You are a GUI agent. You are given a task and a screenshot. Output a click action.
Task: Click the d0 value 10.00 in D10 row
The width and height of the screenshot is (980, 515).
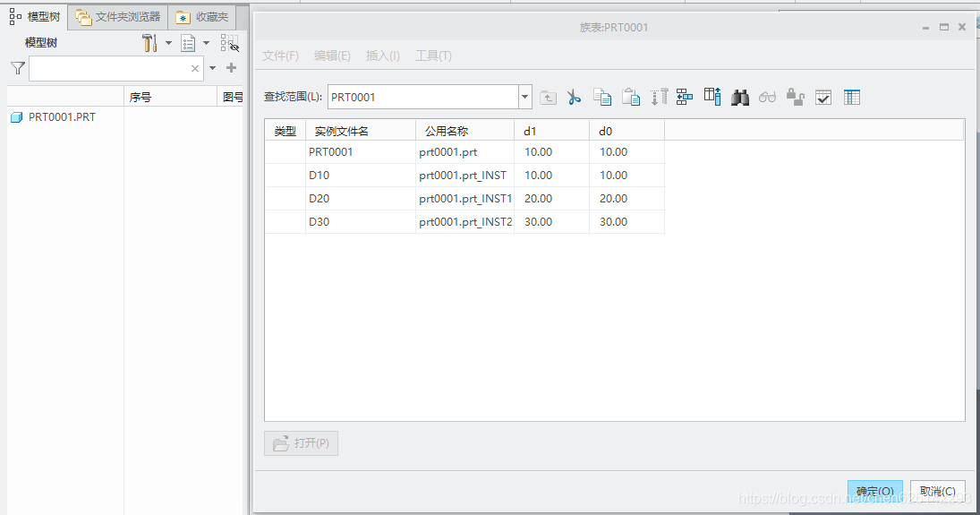(626, 176)
